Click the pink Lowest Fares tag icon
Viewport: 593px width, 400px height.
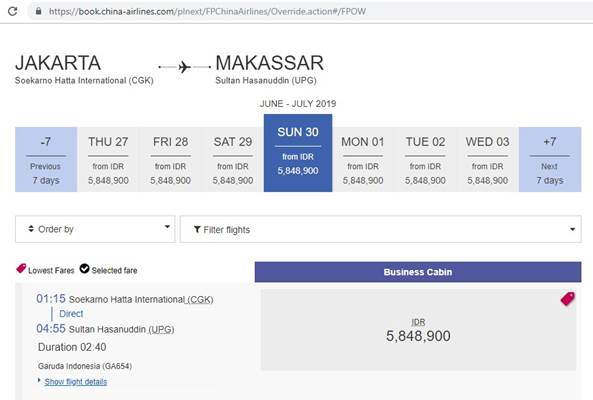click(21, 268)
